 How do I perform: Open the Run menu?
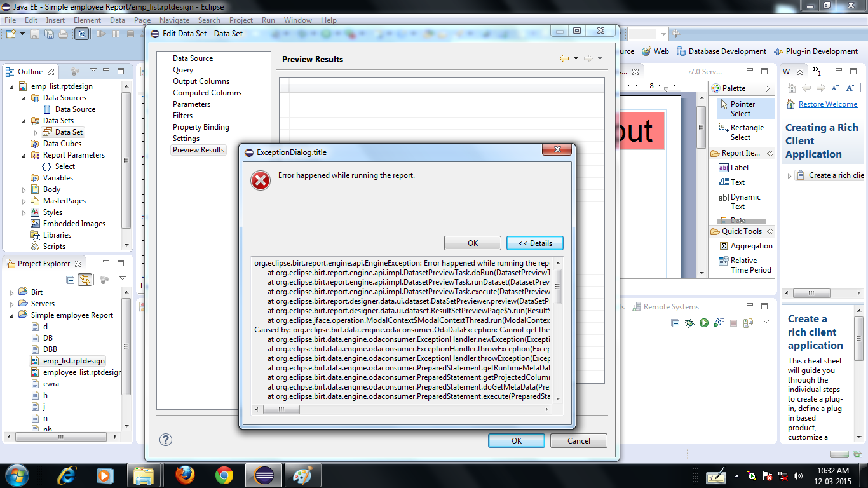(268, 20)
